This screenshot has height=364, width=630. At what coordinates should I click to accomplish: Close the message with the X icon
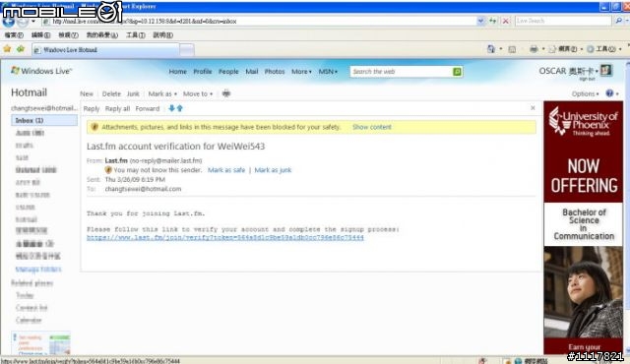pyautogui.click(x=533, y=108)
